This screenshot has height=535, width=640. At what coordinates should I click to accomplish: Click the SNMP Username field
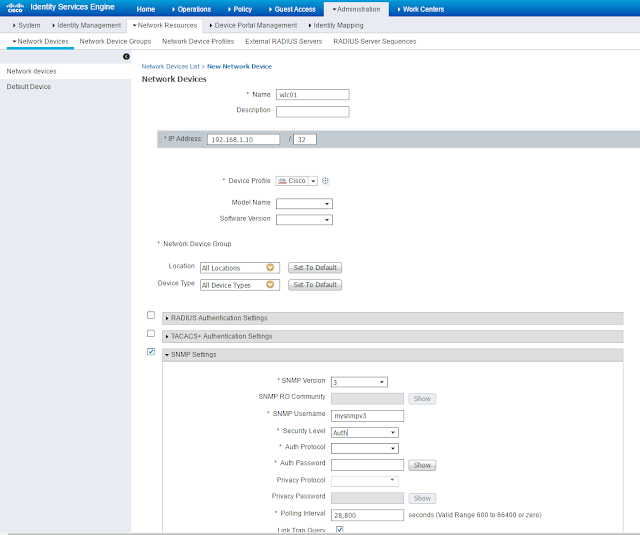point(367,415)
